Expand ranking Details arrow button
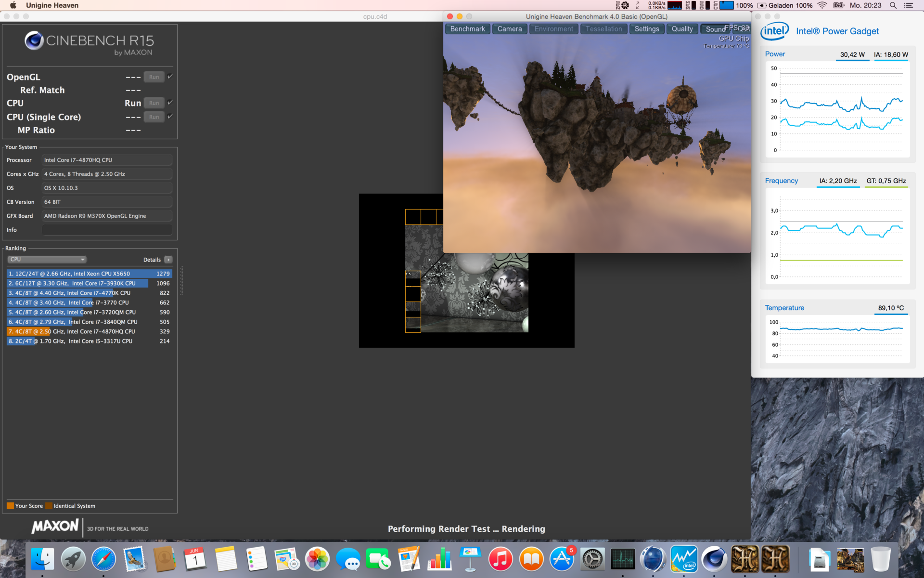 pyautogui.click(x=168, y=260)
